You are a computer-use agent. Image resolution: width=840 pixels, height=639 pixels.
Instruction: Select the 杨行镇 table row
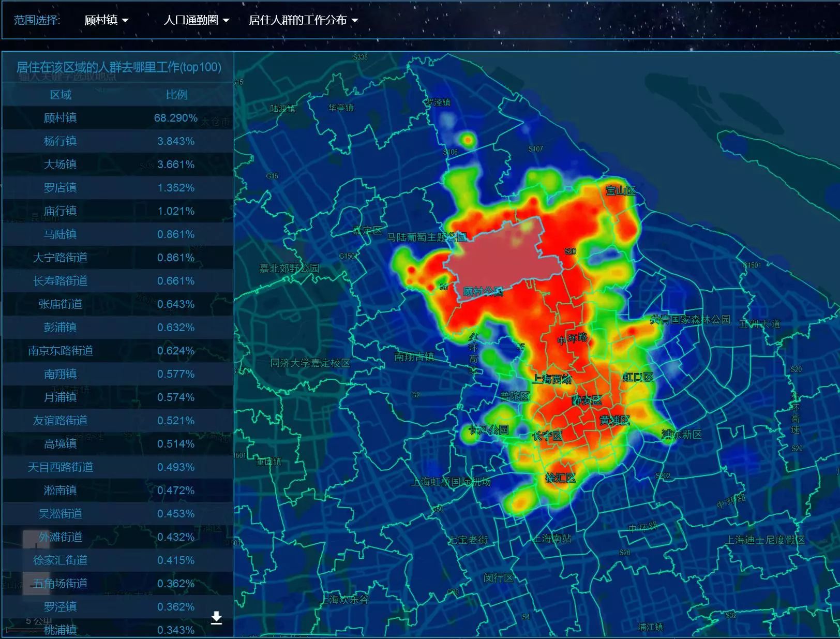coord(118,141)
